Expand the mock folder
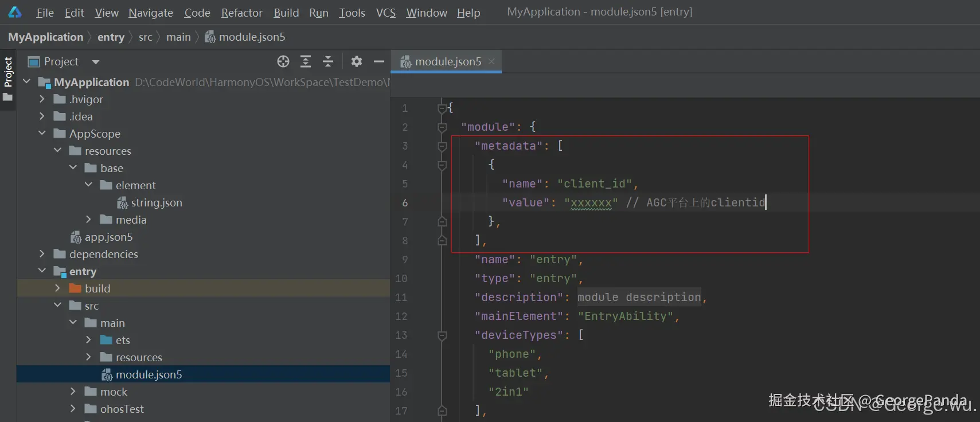Image resolution: width=980 pixels, height=422 pixels. coord(73,392)
